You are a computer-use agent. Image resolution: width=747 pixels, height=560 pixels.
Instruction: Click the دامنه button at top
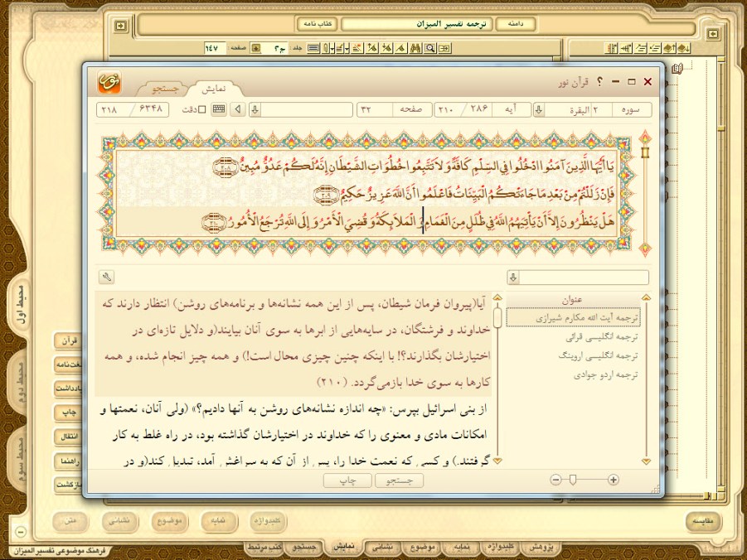[516, 24]
